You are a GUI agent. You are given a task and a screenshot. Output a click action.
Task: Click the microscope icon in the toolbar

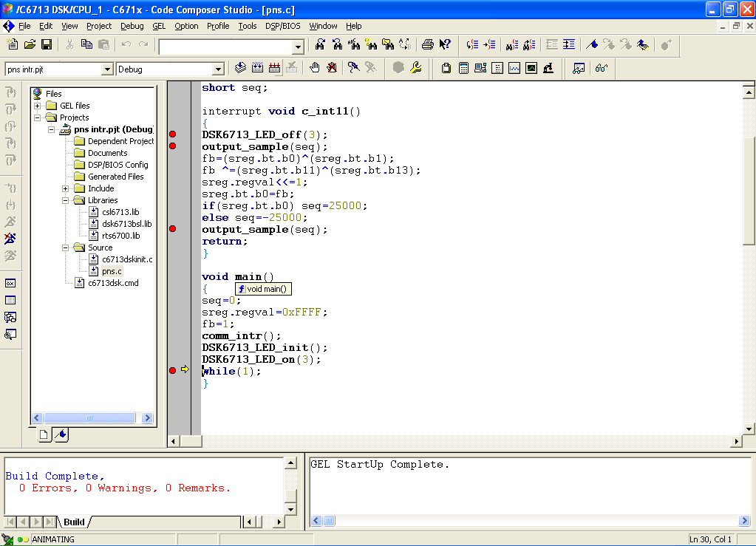pyautogui.click(x=548, y=68)
